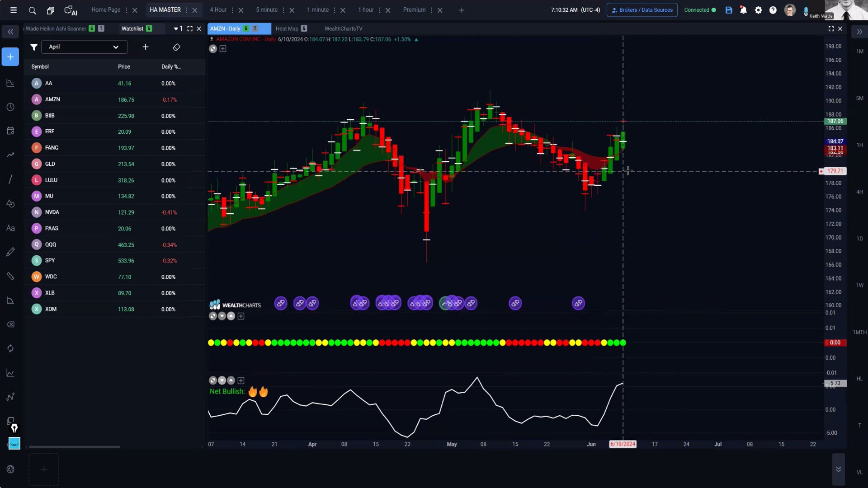This screenshot has width=868, height=488.
Task: Select the pencil drawing tool
Action: click(x=10, y=252)
